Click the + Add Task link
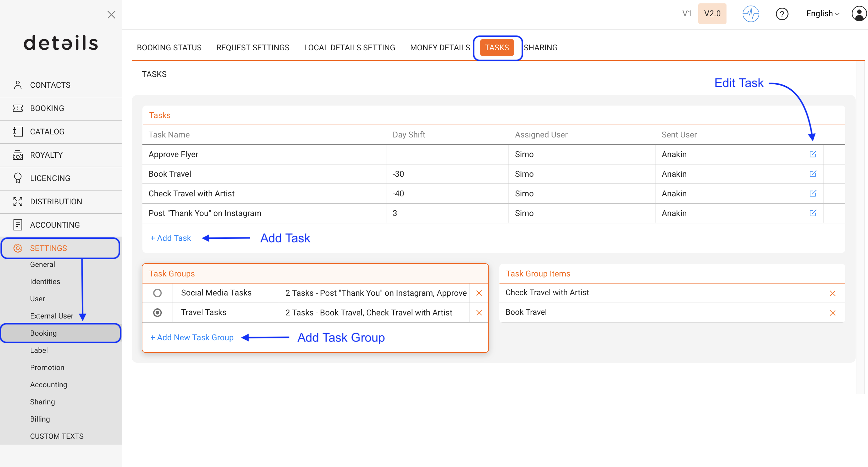The height and width of the screenshot is (467, 868). pos(171,238)
